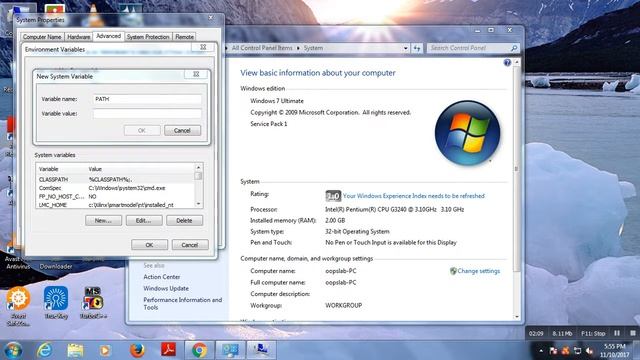This screenshot has height=360, width=640.
Task: Open Action Center flag in system tray
Action: pos(553,351)
